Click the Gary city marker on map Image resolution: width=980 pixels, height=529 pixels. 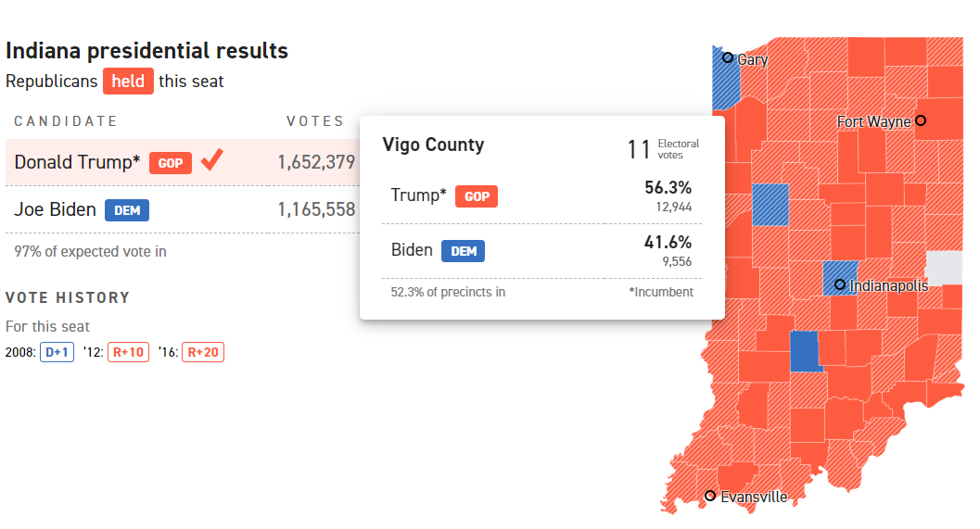point(728,57)
